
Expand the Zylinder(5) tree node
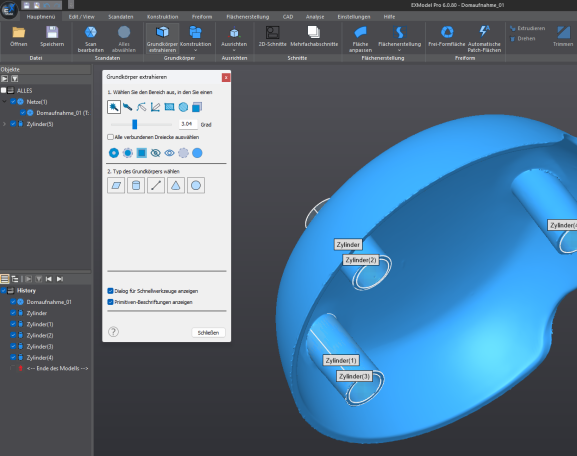pos(4,124)
